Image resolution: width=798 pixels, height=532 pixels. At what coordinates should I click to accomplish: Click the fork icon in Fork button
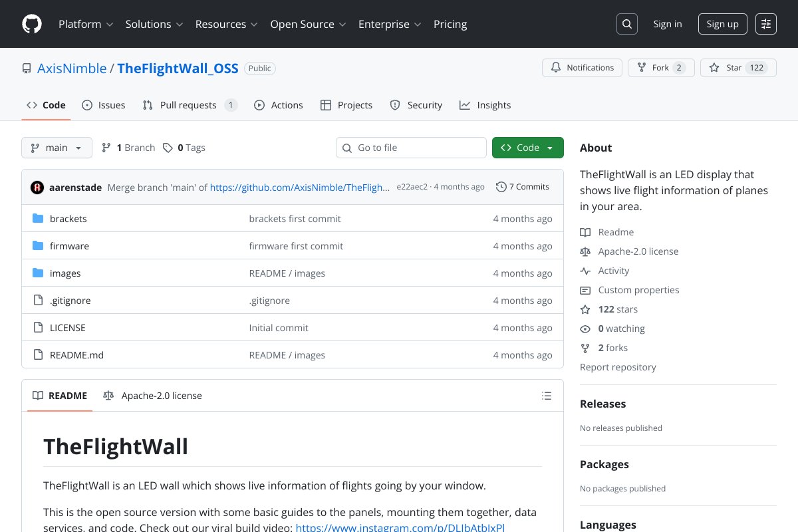click(642, 68)
